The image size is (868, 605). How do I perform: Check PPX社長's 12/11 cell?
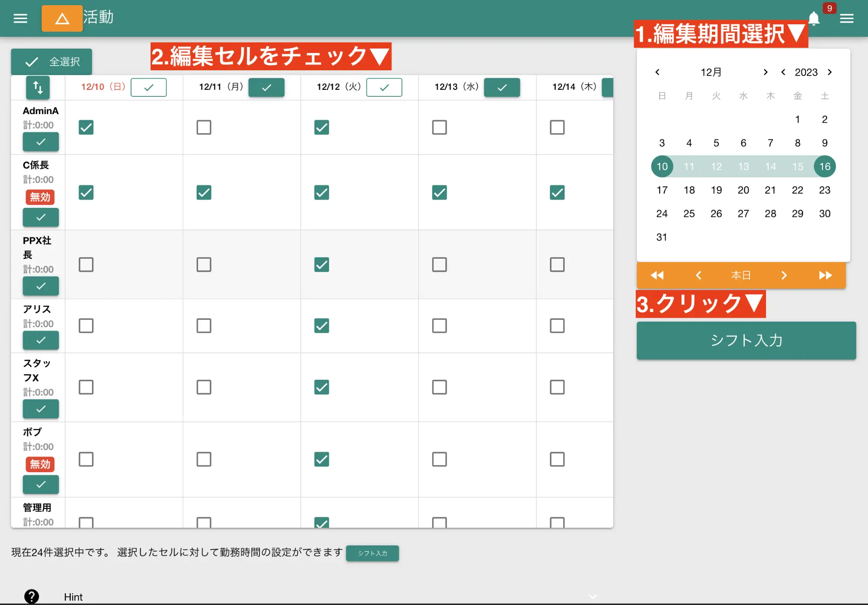tap(204, 264)
